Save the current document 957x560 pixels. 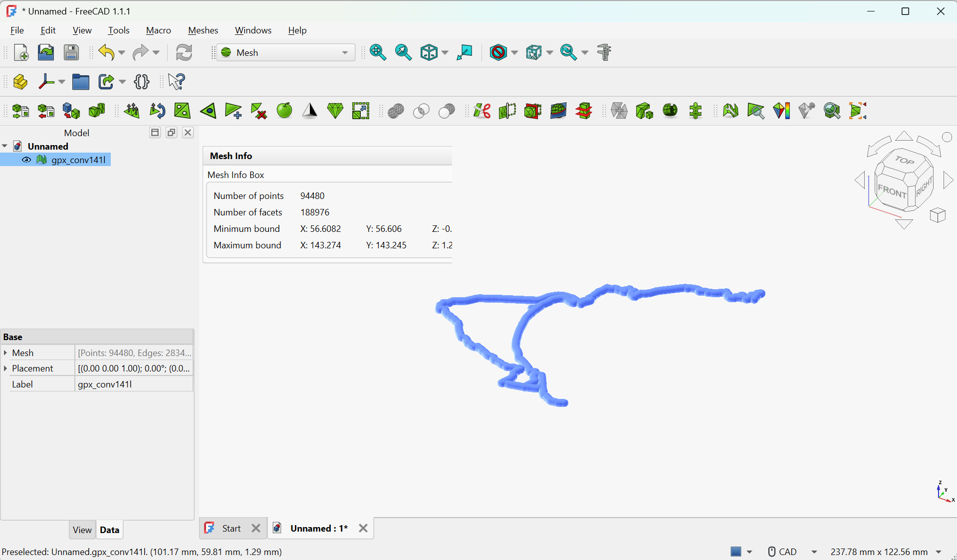(x=71, y=52)
